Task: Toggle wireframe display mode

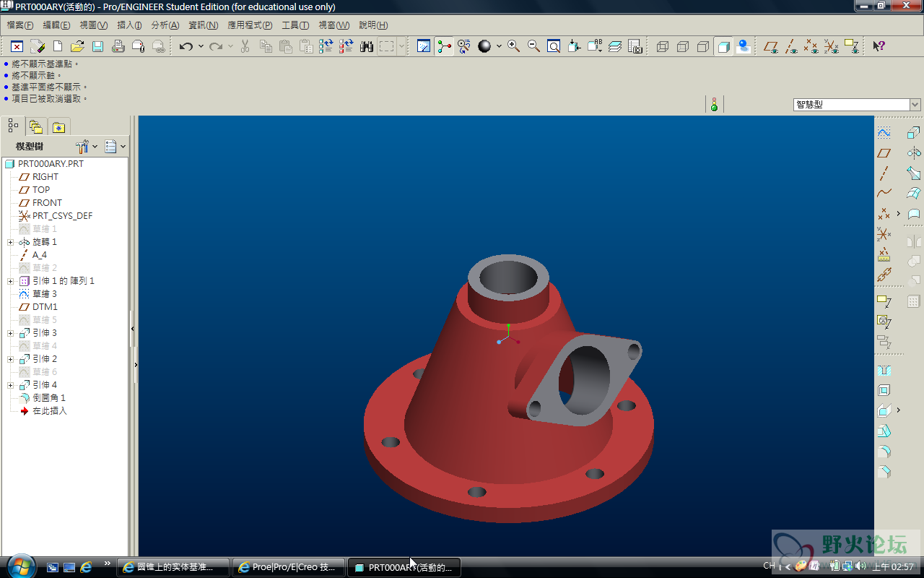Action: point(662,46)
